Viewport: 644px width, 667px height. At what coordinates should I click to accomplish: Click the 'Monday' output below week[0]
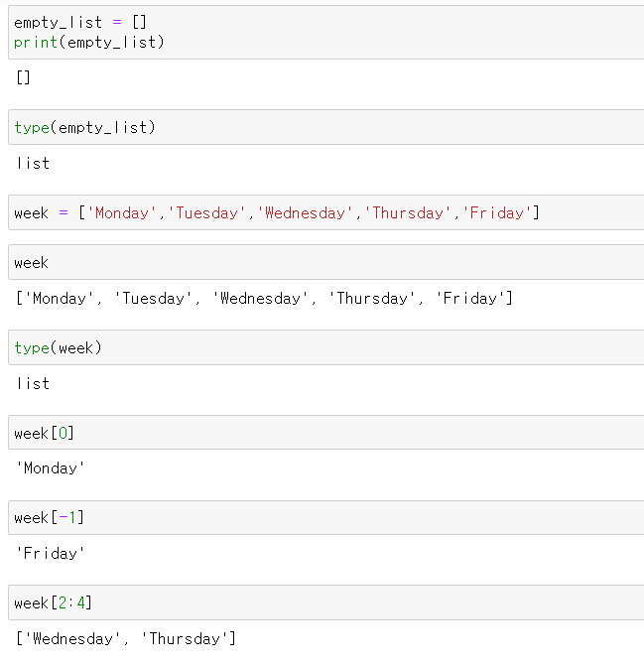pyautogui.click(x=51, y=468)
